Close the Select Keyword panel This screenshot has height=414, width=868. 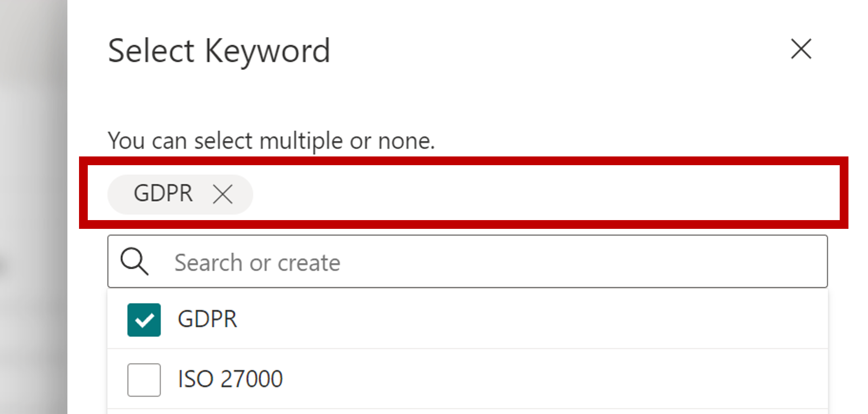pyautogui.click(x=801, y=49)
